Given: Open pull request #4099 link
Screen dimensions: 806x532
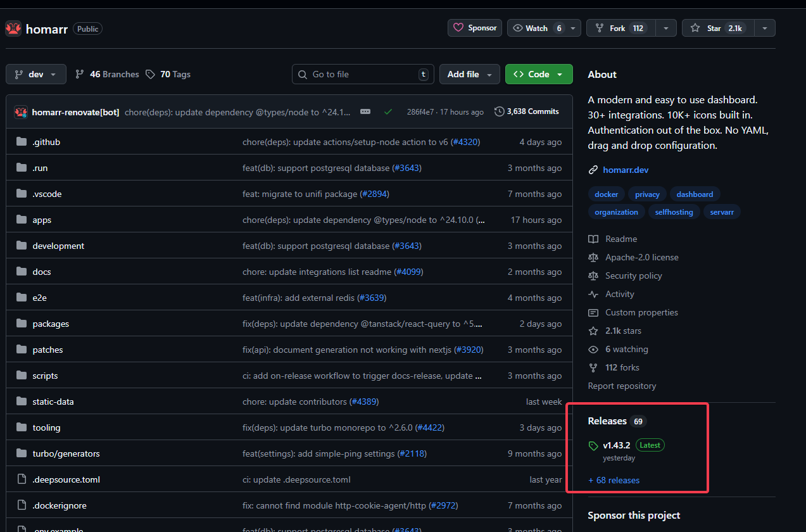Looking at the screenshot, I should pos(409,272).
